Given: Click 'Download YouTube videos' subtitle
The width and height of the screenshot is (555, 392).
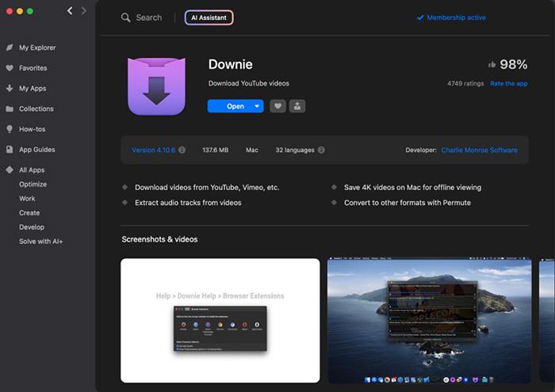Looking at the screenshot, I should [248, 83].
